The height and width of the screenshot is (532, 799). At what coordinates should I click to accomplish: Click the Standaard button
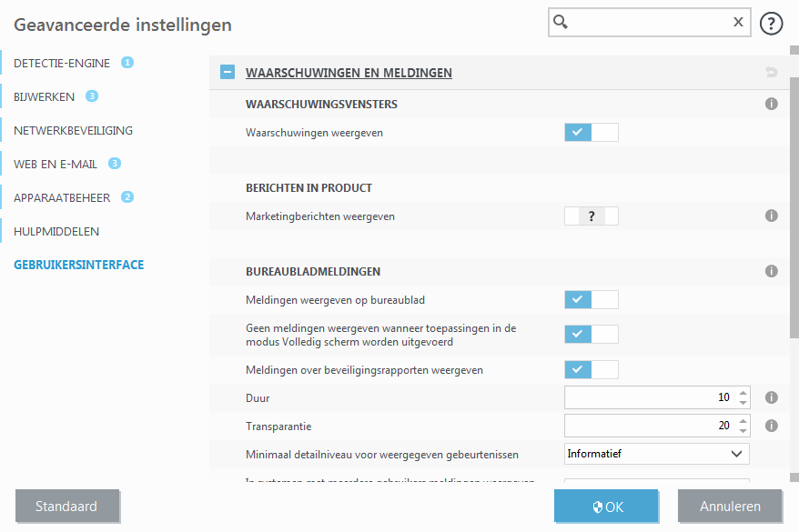tap(67, 506)
